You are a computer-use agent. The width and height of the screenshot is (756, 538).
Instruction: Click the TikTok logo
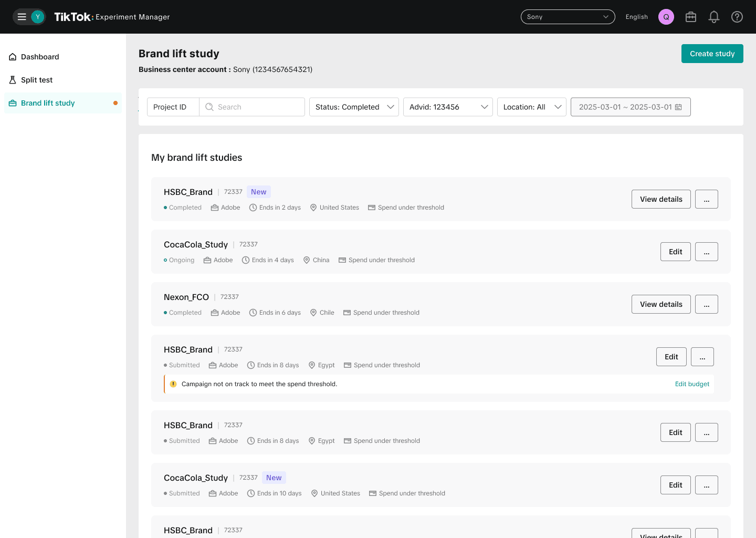[x=73, y=17]
